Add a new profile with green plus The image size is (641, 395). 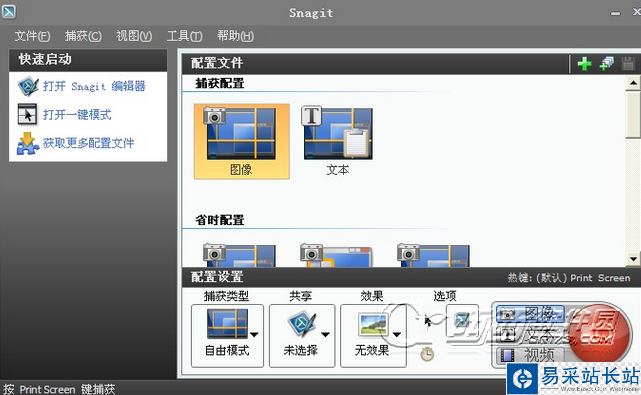coord(584,64)
